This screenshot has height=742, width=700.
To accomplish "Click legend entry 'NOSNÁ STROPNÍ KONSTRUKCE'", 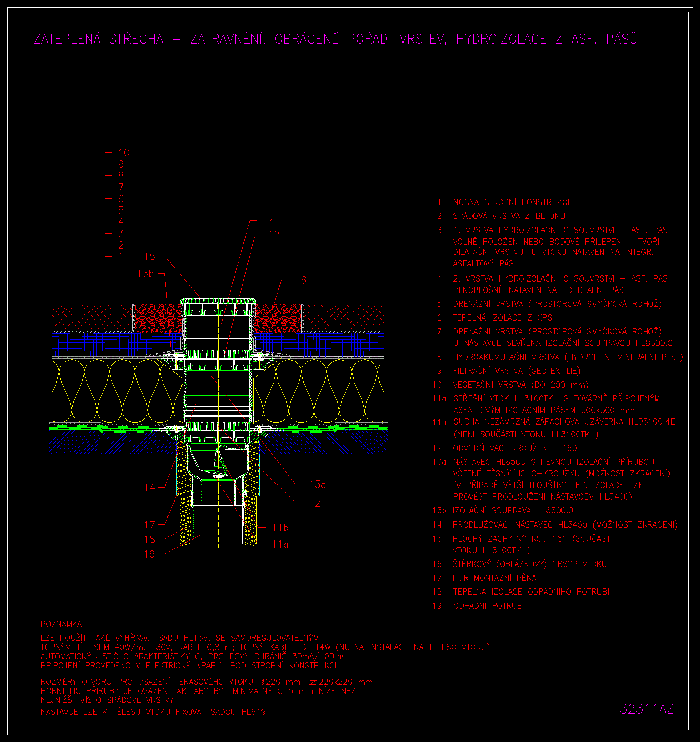I will click(x=513, y=202).
